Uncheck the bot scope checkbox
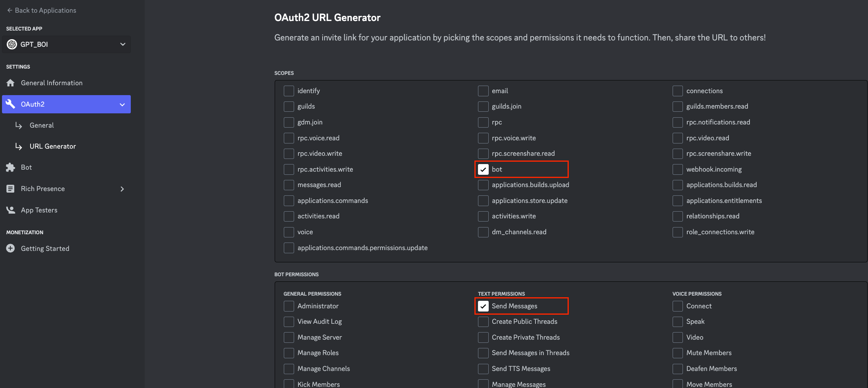Viewport: 868px width, 388px height. pyautogui.click(x=483, y=170)
